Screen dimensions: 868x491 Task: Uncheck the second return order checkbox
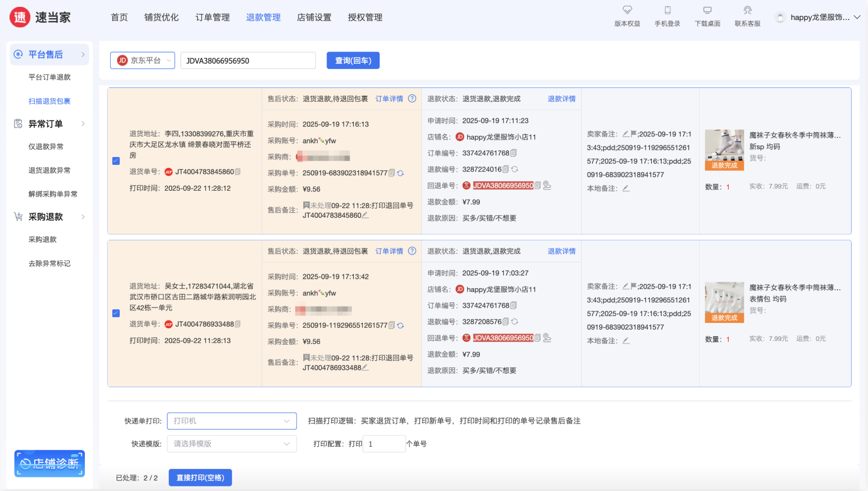click(x=116, y=313)
